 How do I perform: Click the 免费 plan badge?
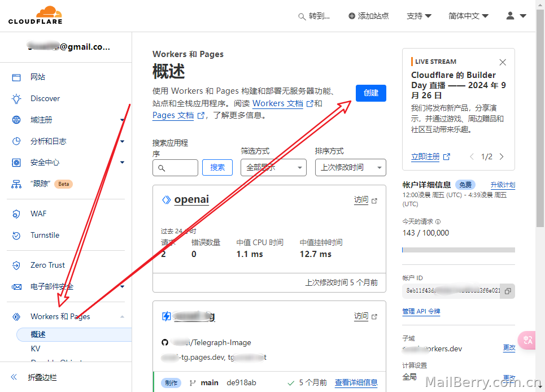(465, 185)
